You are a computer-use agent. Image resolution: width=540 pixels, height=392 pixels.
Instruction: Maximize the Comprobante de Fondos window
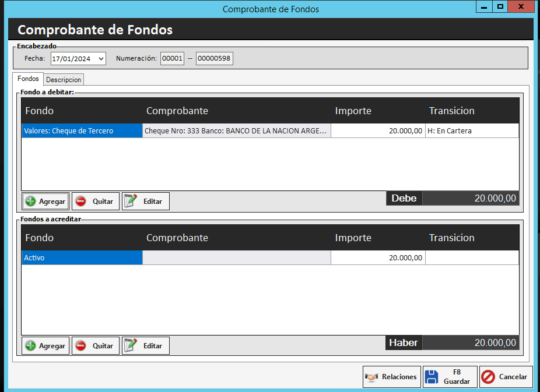pyautogui.click(x=500, y=6)
